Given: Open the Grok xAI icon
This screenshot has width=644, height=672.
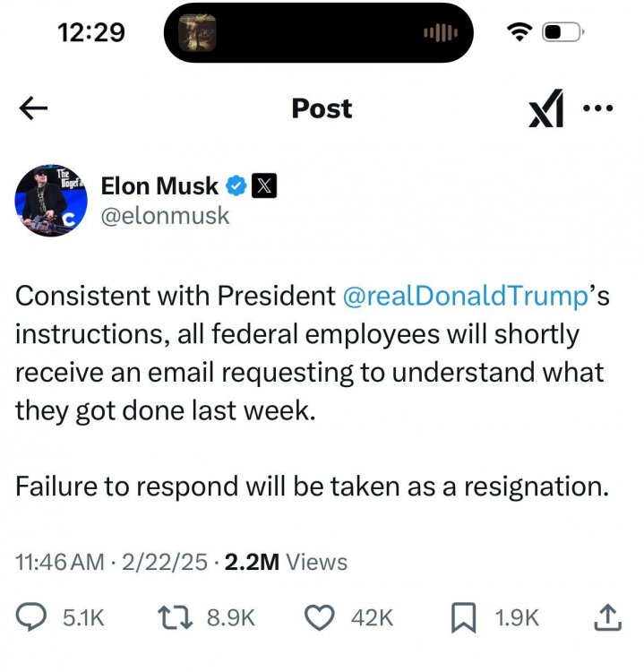Looking at the screenshot, I should coord(546,109).
